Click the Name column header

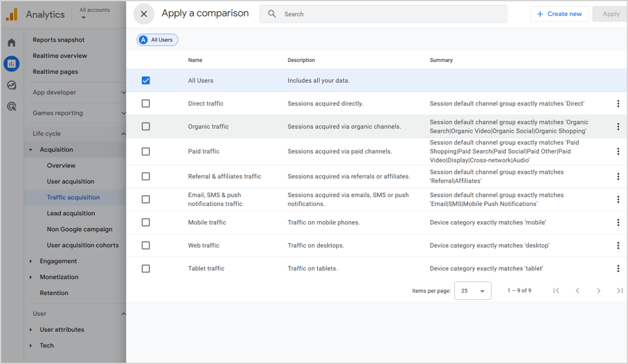pyautogui.click(x=195, y=60)
